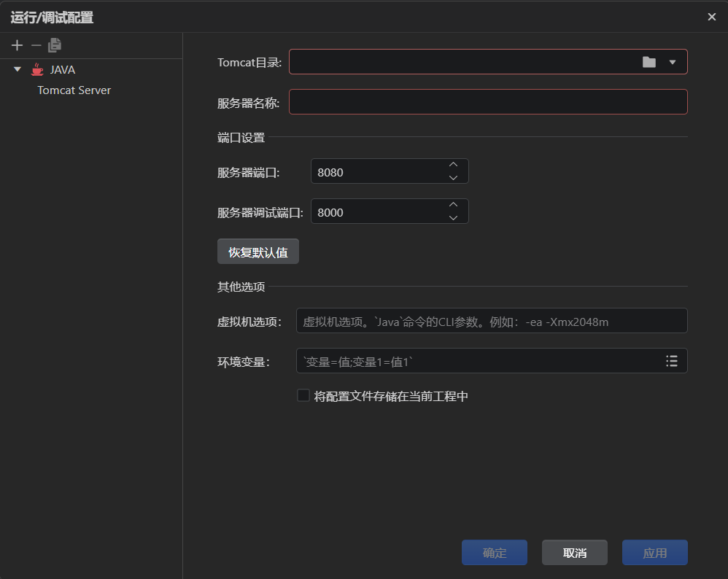Remove configuration with the minus icon
Screen dimensions: 728x579
click(36, 45)
